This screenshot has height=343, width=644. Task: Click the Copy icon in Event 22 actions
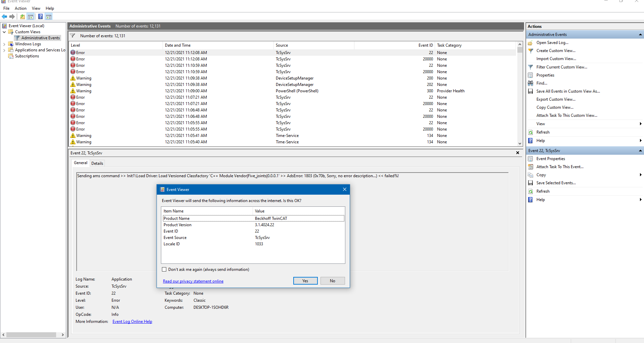530,175
